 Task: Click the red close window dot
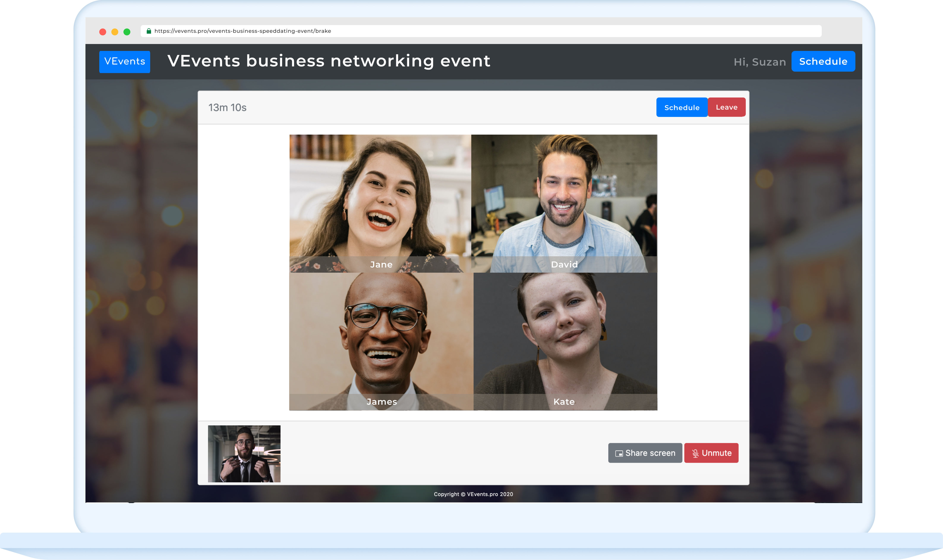tap(103, 32)
